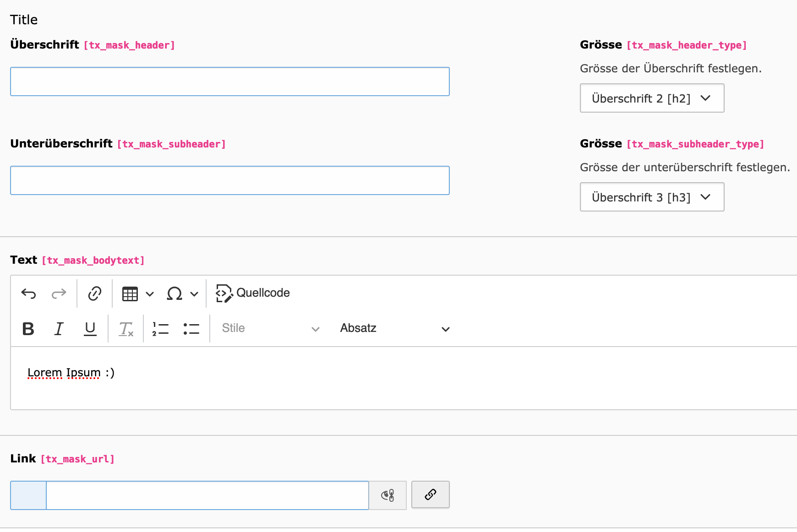Toggle italic formatting
Image resolution: width=797 pixels, height=532 pixels.
click(x=59, y=329)
